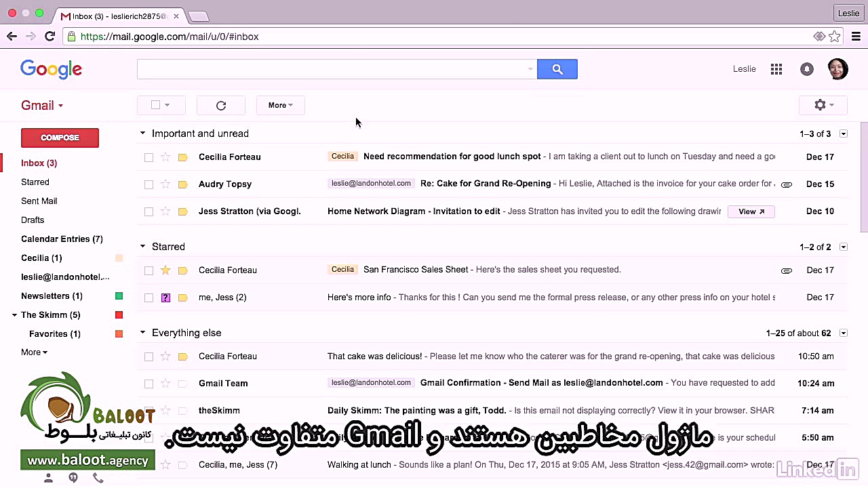This screenshot has height=488, width=868.
Task: Open 'Important and unread' section options menu
Action: point(844,134)
